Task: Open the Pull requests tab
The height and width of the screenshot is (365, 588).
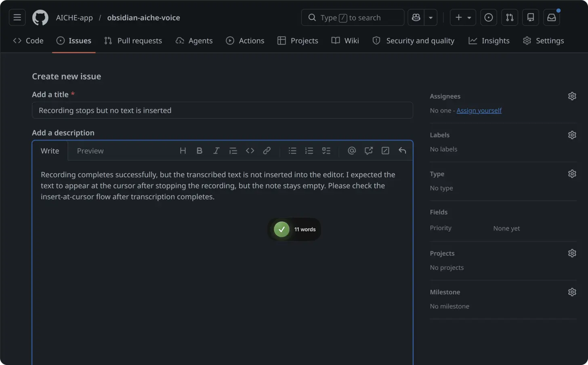Action: [133, 41]
